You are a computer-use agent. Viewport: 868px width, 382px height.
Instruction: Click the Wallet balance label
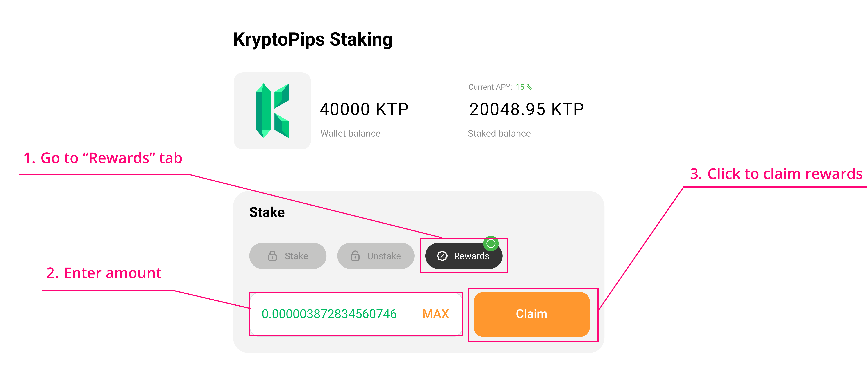350,134
